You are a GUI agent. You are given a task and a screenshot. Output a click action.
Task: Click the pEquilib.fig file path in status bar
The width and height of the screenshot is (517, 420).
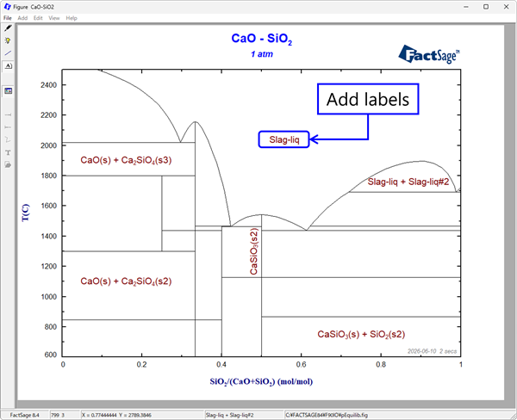(x=327, y=415)
